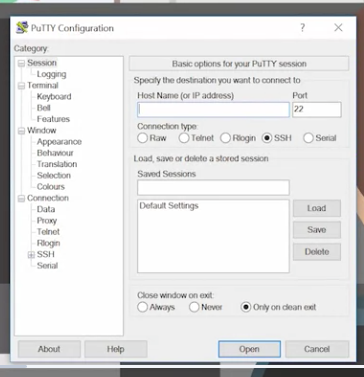Click the About button
This screenshot has width=364, height=377.
click(49, 349)
